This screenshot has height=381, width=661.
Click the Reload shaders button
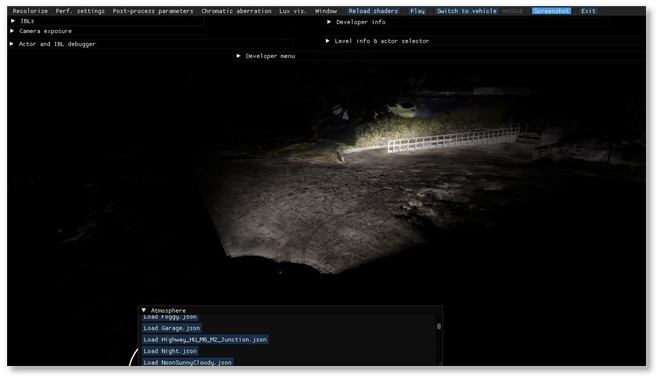pyautogui.click(x=373, y=11)
